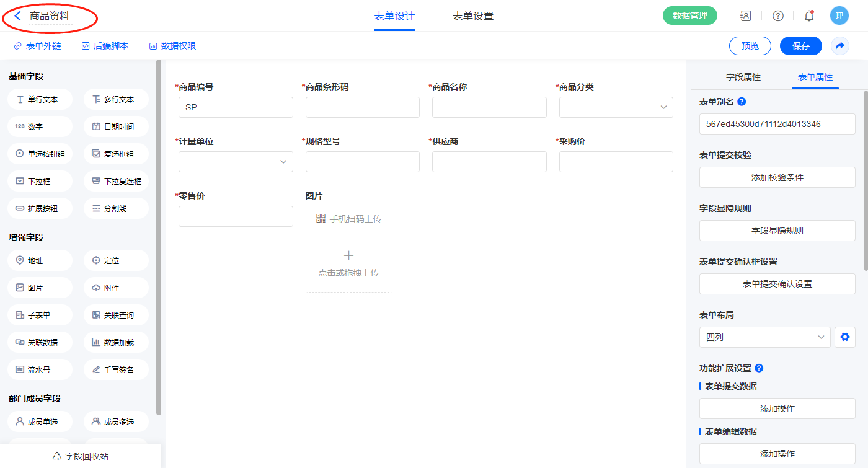Switch to the 表单设置 tab
Screen dimensions: 868x468
[x=473, y=16]
